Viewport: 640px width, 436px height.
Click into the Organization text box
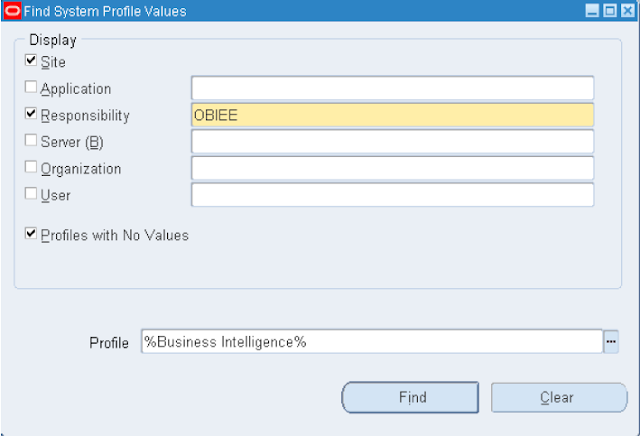point(392,168)
